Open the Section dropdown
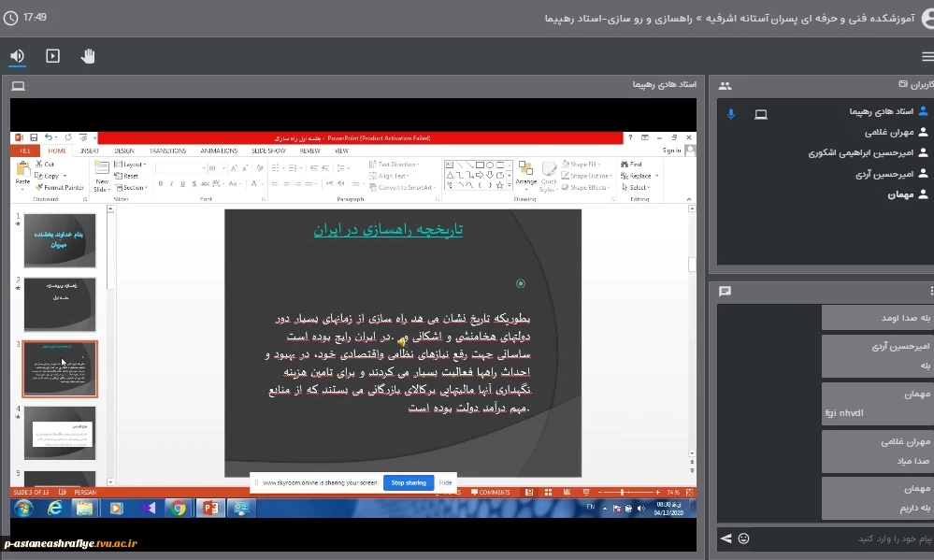Viewport: 934px width, 560px height. (131, 187)
